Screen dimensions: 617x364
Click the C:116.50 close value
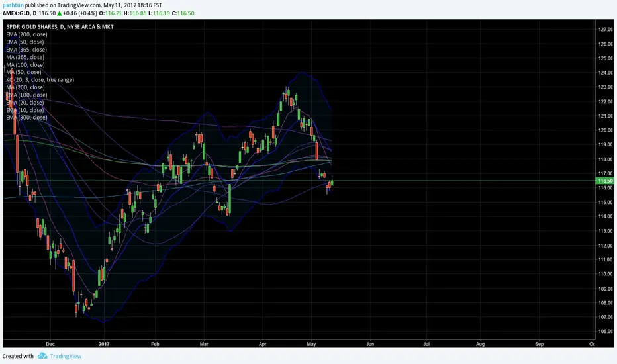click(x=183, y=13)
